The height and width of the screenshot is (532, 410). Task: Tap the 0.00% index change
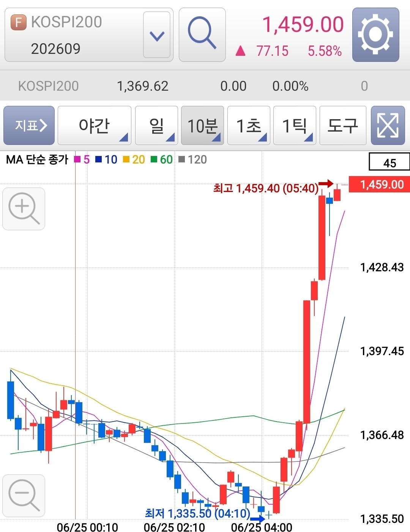coord(290,86)
